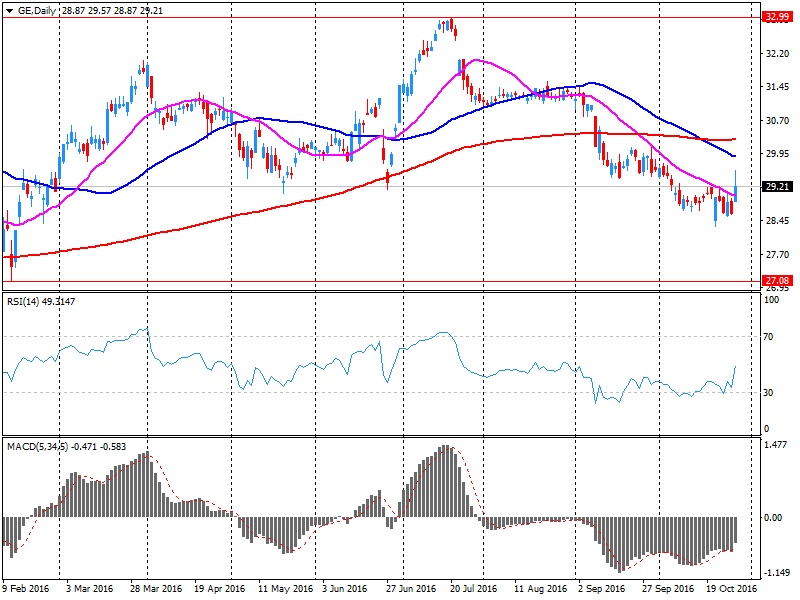
Task: Click the 19 Oct 2016 date marker
Action: [x=733, y=589]
